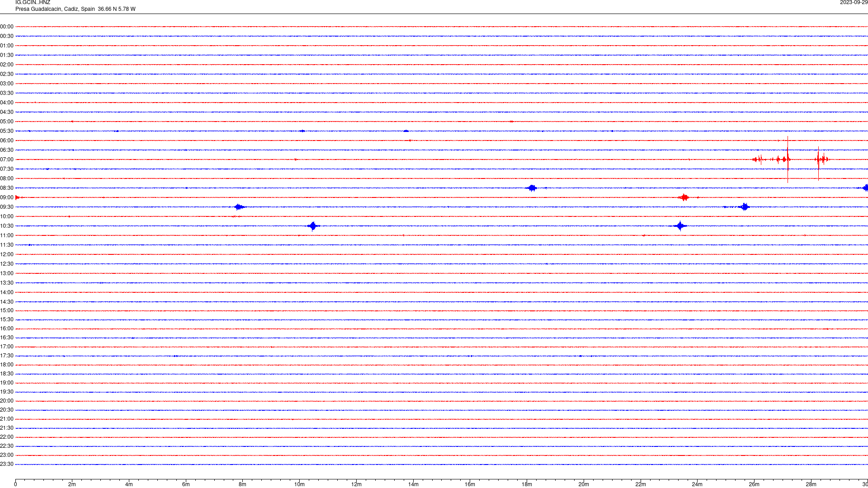The height and width of the screenshot is (488, 868).
Task: Select the 02:00 trace row label
Action: click(x=7, y=65)
